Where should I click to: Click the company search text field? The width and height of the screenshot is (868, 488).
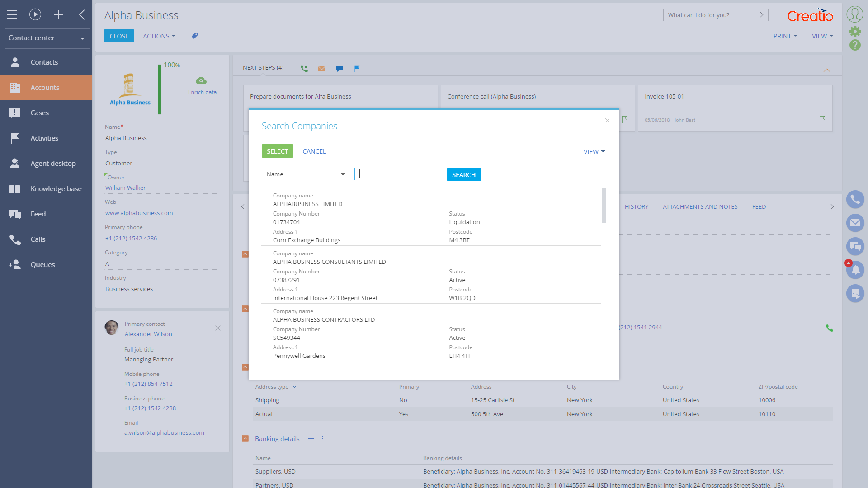(x=399, y=174)
